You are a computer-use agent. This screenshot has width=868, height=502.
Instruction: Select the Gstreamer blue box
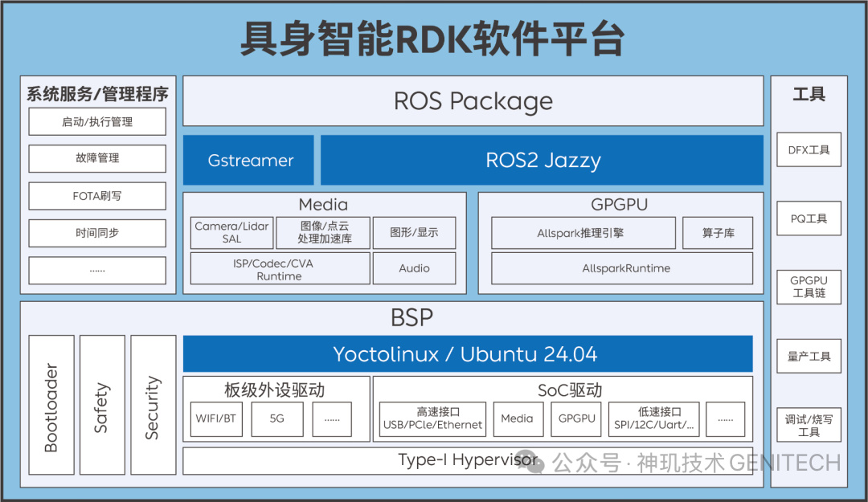coord(248,160)
